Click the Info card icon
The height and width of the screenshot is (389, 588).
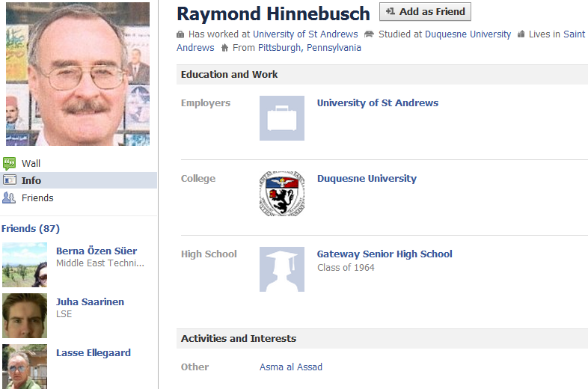click(9, 180)
